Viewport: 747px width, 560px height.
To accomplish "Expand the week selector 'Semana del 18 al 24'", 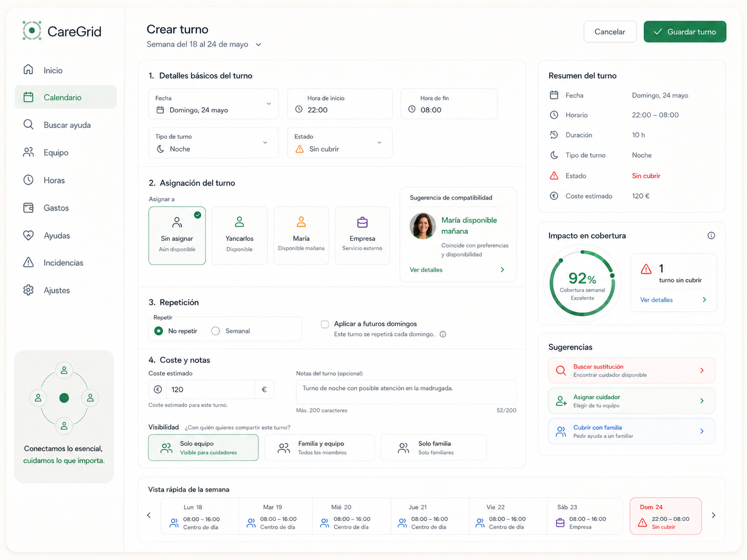I will pos(258,45).
